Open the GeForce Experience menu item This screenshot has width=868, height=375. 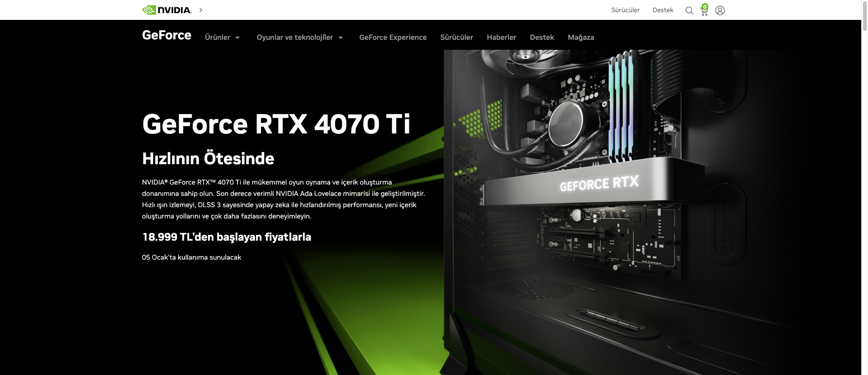393,38
